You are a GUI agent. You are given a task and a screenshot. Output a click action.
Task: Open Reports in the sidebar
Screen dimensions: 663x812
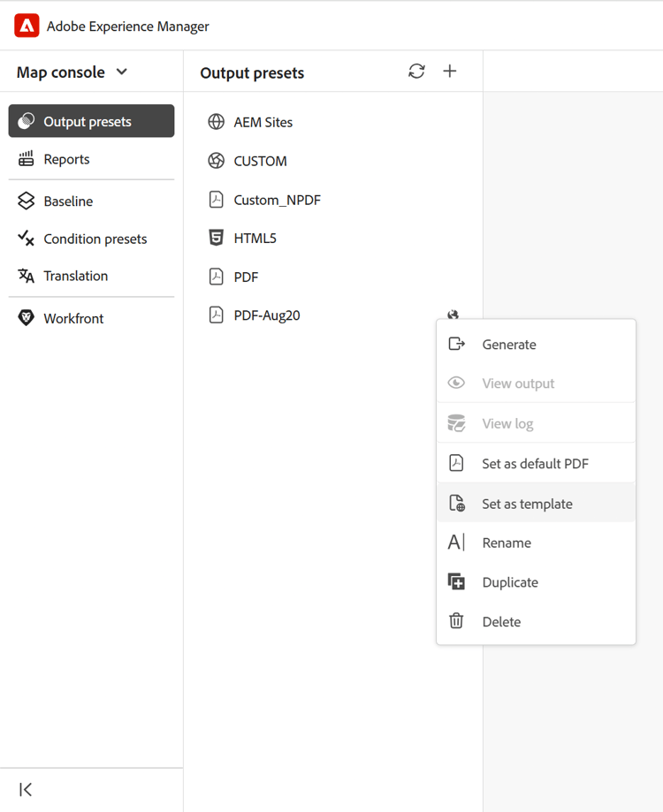[x=91, y=159]
